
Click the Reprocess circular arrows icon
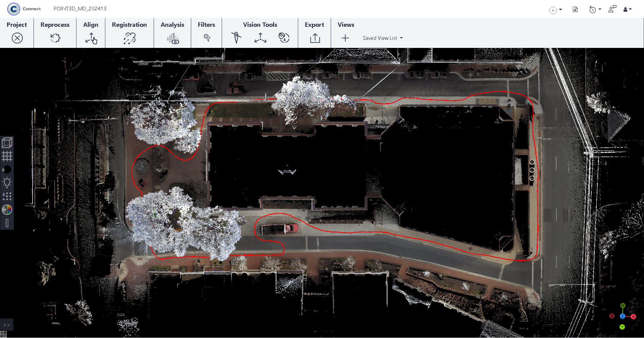(55, 38)
